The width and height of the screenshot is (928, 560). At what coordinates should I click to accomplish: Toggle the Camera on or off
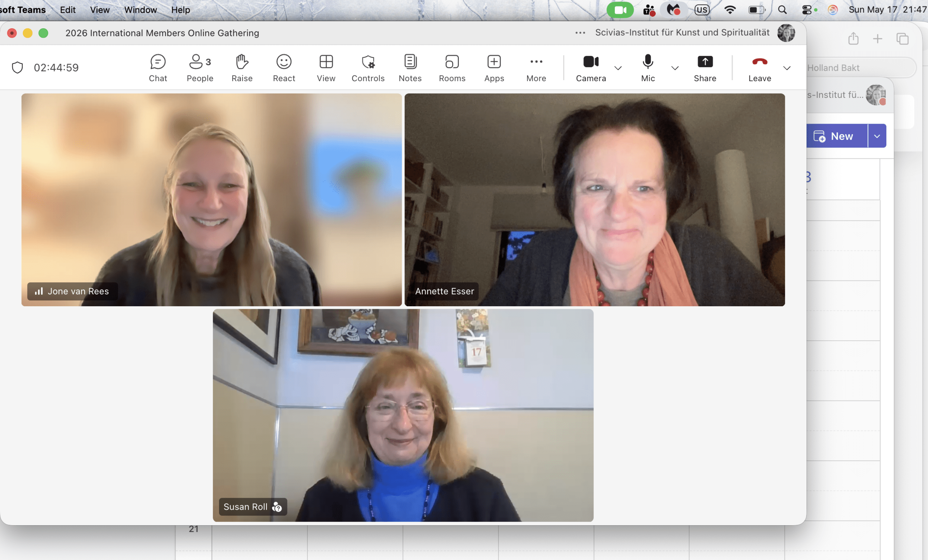pyautogui.click(x=591, y=68)
